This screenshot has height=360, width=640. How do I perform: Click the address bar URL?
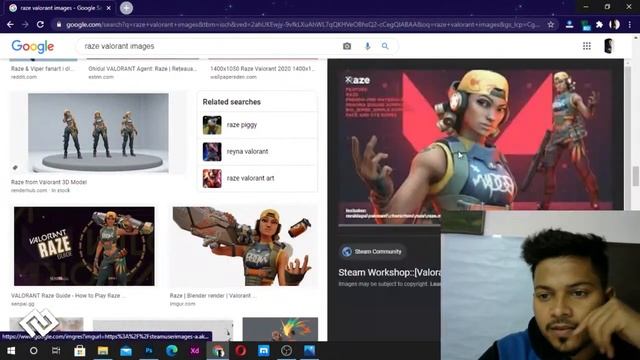[302, 24]
